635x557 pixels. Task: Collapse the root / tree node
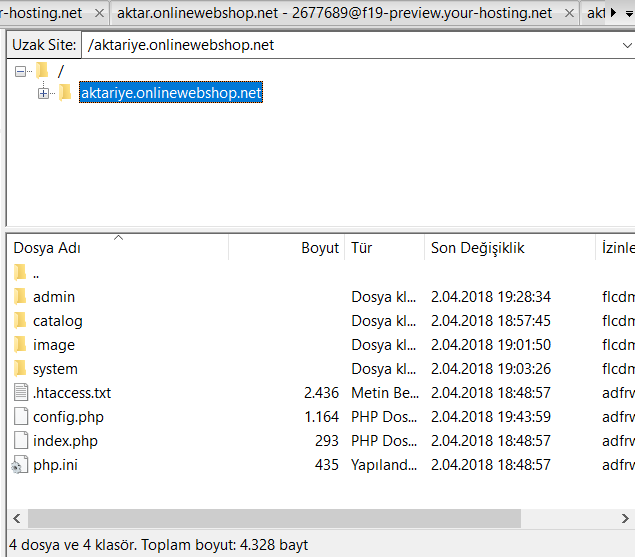click(x=21, y=71)
